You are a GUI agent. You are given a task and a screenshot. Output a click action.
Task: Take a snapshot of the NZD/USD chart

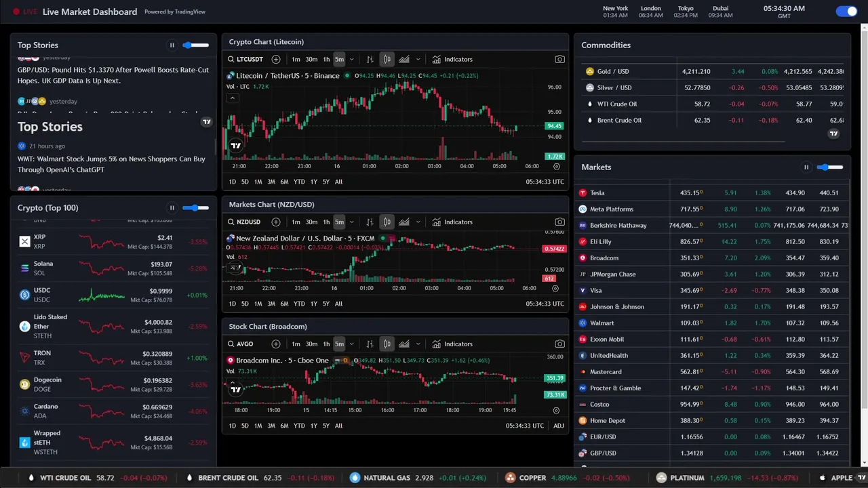pos(559,222)
